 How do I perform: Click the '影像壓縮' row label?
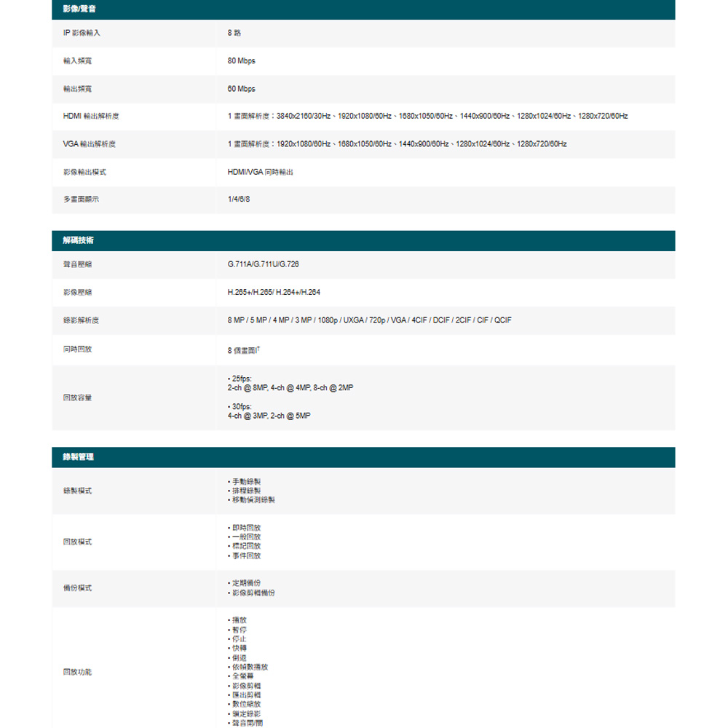tap(78, 292)
